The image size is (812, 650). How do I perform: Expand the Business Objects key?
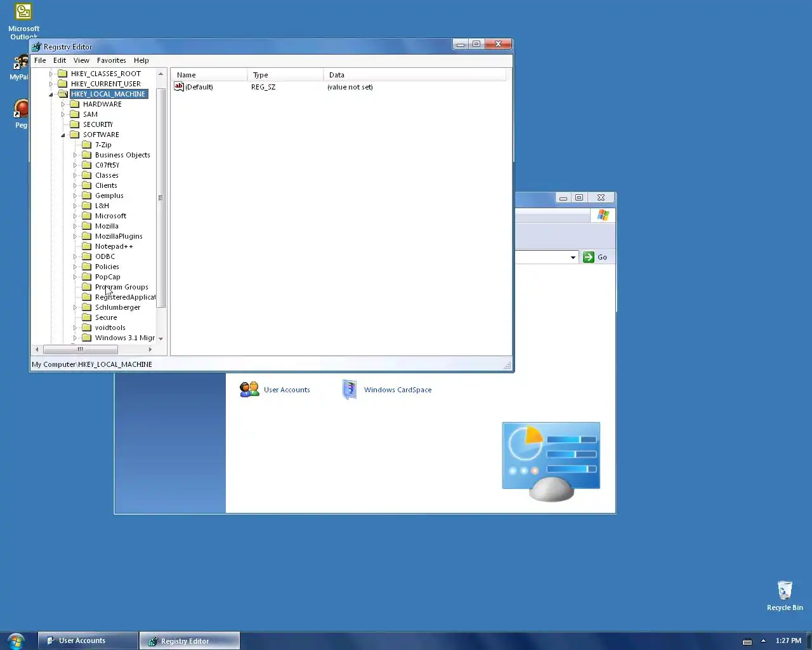click(x=75, y=155)
